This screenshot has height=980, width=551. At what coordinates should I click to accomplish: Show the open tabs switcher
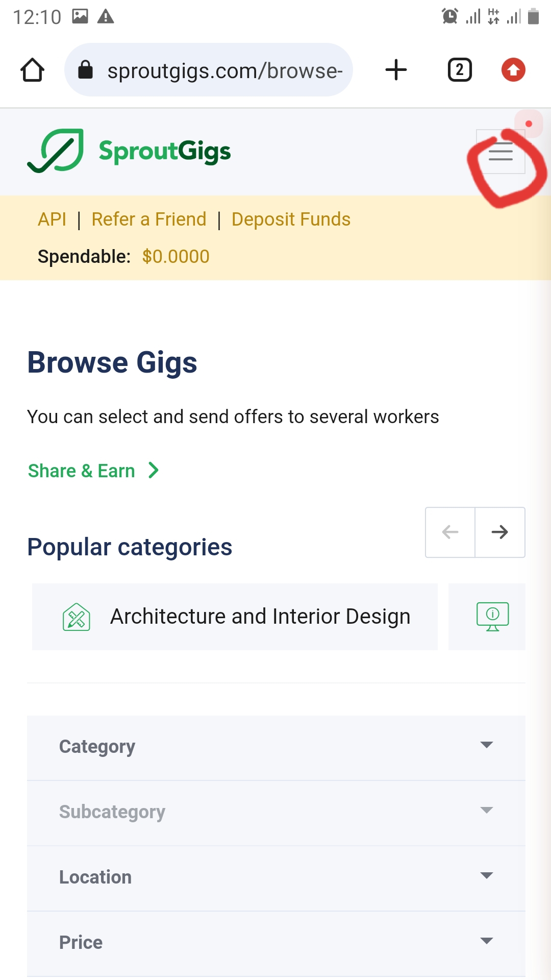459,70
